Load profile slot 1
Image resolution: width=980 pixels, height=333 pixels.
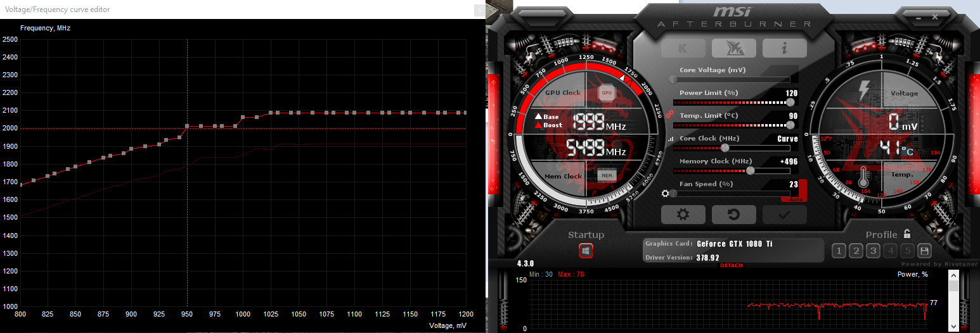click(x=839, y=251)
